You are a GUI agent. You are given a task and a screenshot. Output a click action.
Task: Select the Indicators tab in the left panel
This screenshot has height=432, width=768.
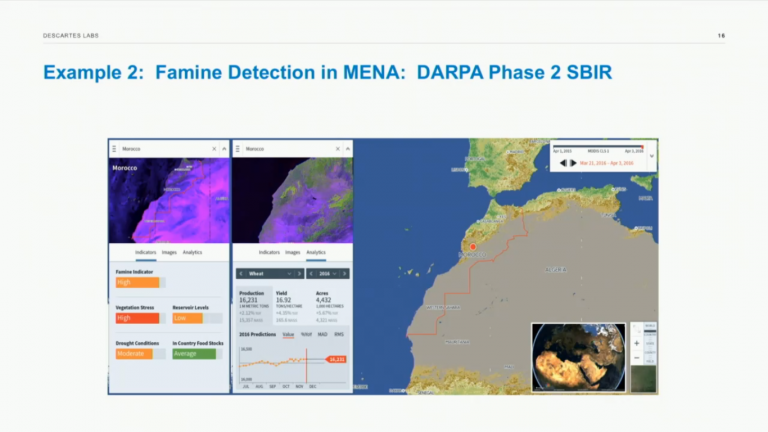145,252
